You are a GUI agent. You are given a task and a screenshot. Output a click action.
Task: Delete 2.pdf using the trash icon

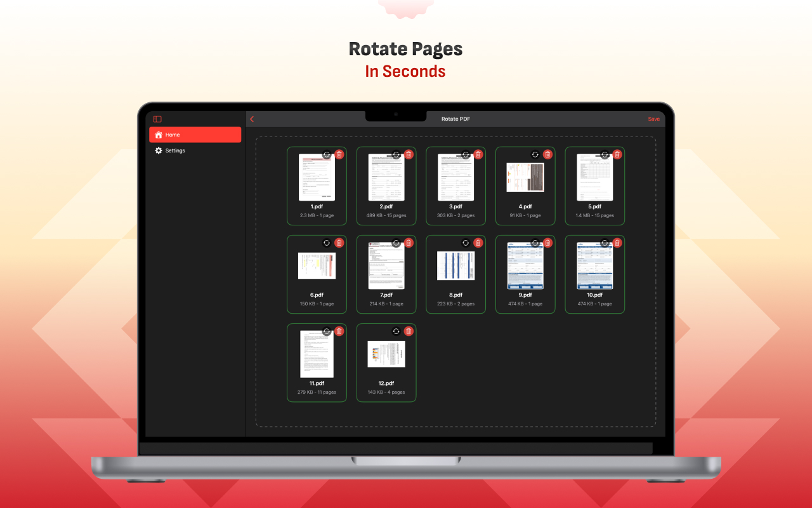point(409,154)
